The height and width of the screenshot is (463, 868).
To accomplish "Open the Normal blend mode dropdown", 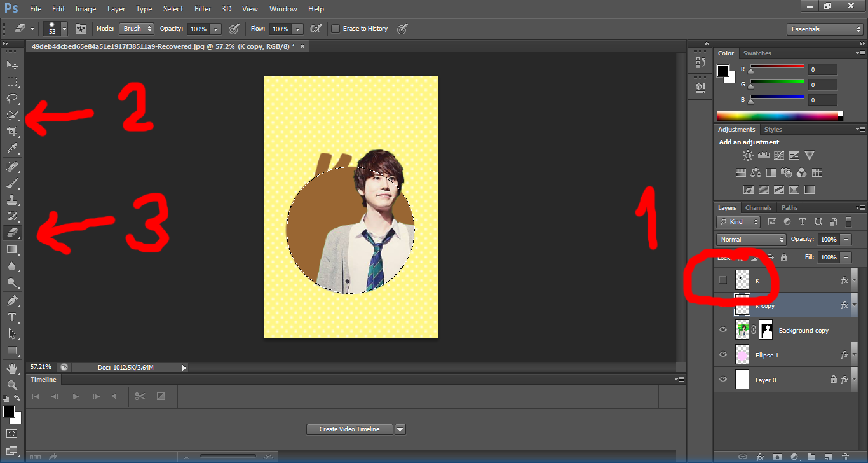I will pos(751,240).
